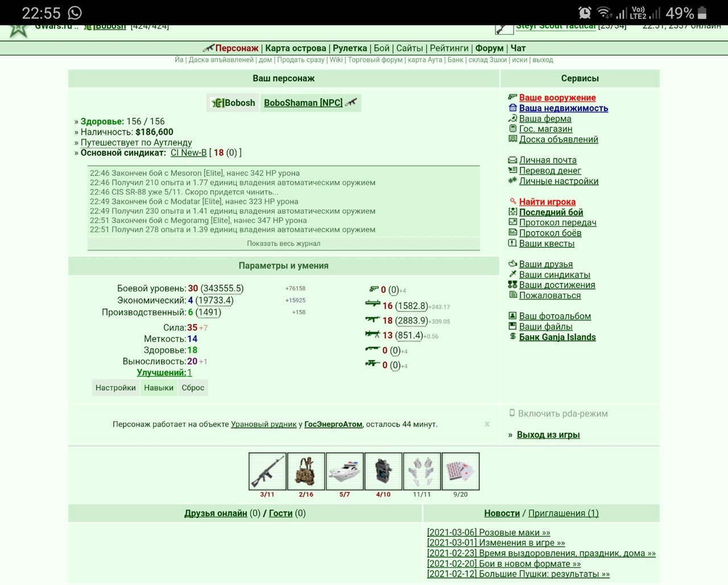Click the gear icon beside Личные настройки

coord(512,180)
